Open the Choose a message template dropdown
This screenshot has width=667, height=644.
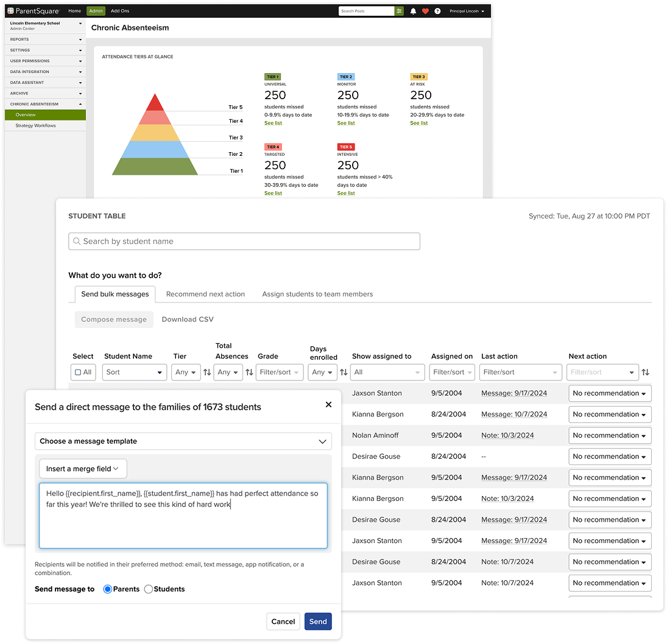(183, 441)
